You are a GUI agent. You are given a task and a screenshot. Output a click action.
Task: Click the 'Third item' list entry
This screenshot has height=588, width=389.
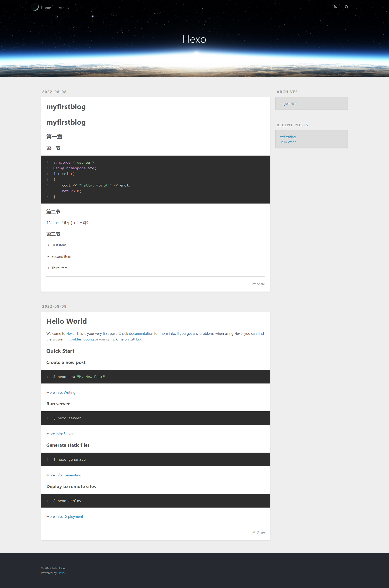pyautogui.click(x=59, y=268)
